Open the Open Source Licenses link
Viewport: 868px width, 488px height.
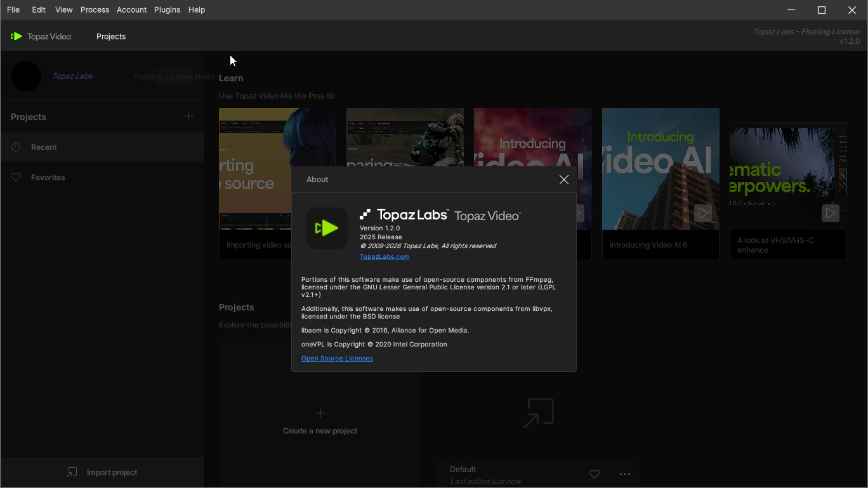coord(337,359)
